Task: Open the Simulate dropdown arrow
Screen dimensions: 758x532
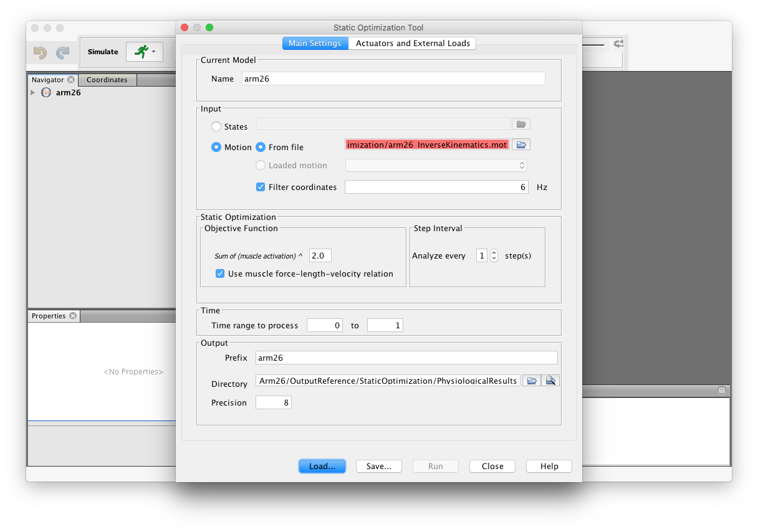Action: pos(153,52)
